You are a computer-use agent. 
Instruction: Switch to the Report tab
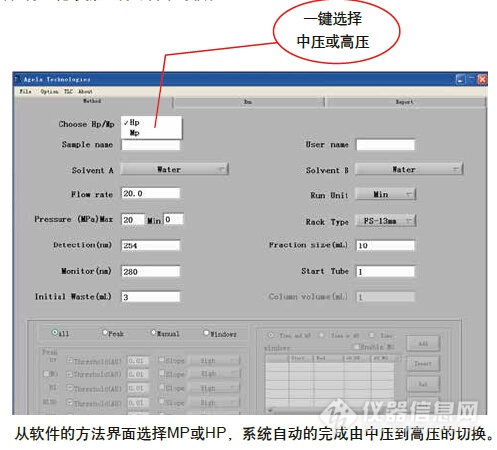click(x=405, y=102)
